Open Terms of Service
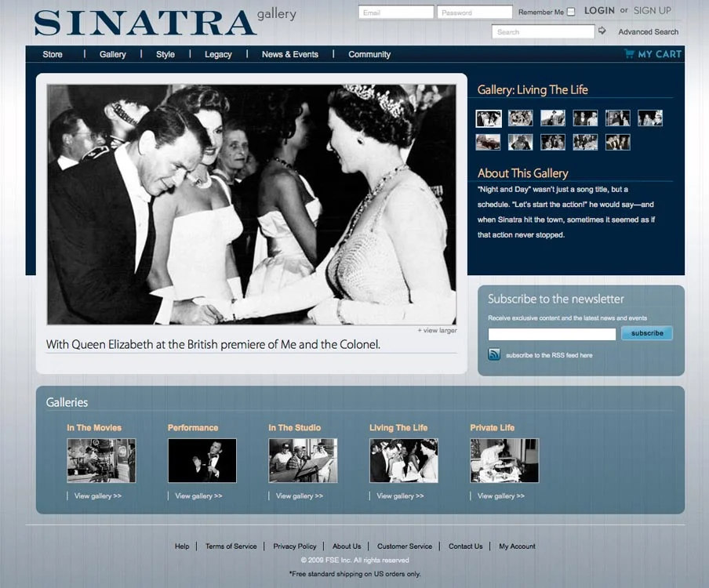This screenshot has width=709, height=588. [x=231, y=546]
